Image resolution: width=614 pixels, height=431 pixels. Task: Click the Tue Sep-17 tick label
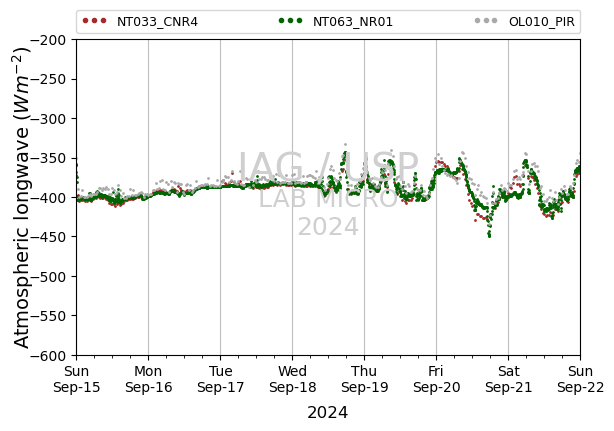tap(220, 379)
